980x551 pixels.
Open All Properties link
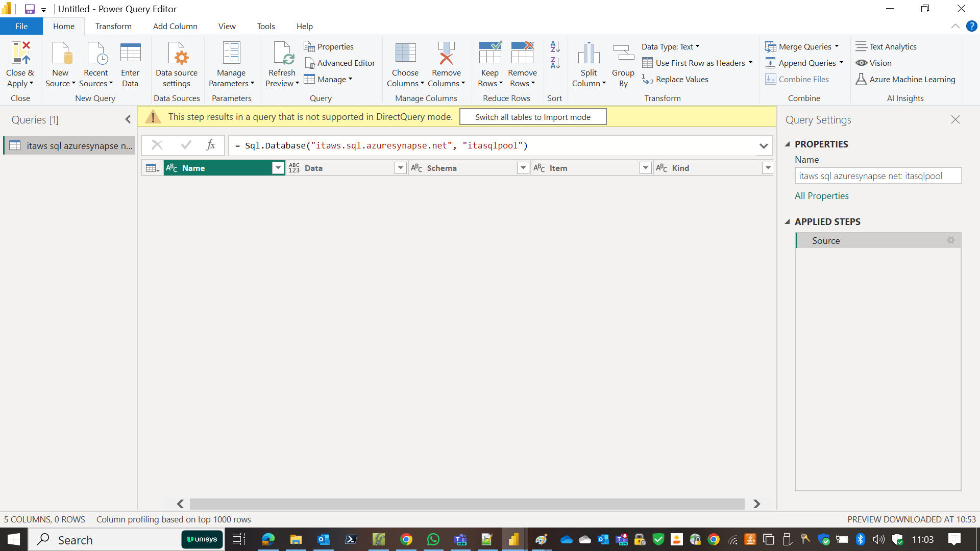coord(822,196)
